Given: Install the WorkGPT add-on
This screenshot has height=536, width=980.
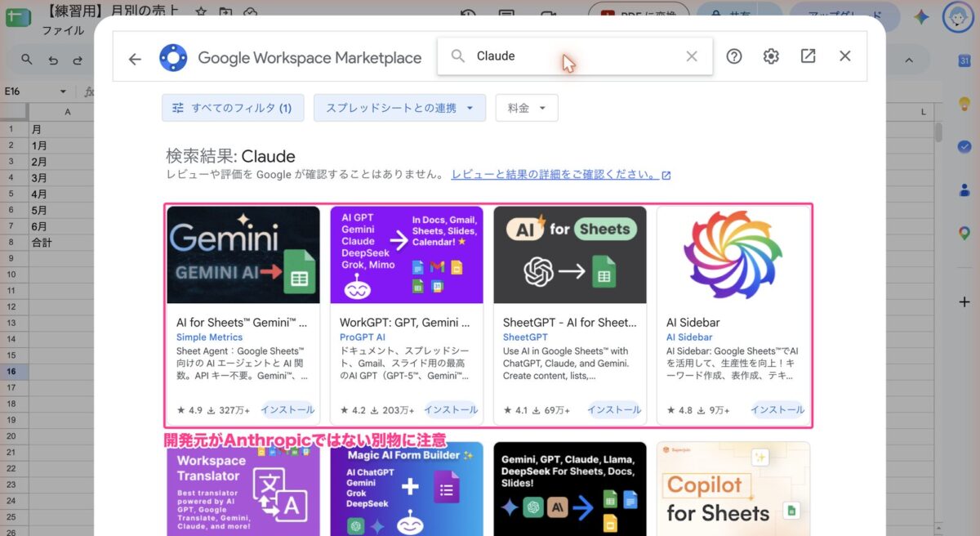Looking at the screenshot, I should coord(451,409).
